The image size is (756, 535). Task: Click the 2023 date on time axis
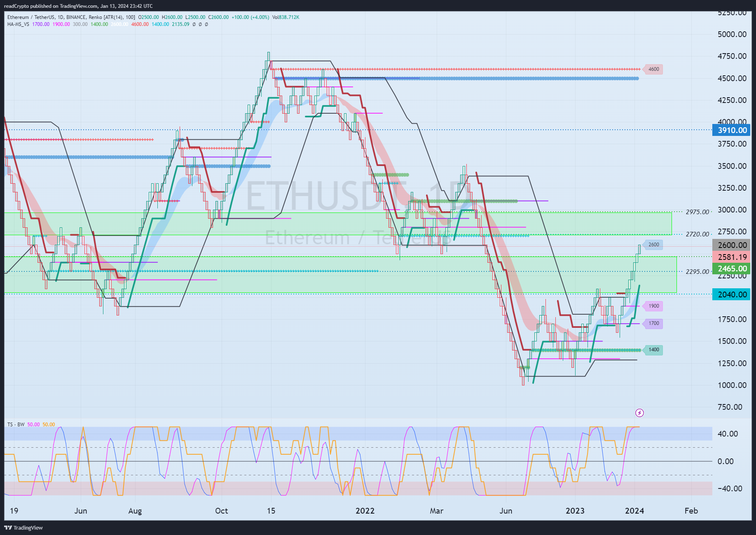pyautogui.click(x=575, y=511)
